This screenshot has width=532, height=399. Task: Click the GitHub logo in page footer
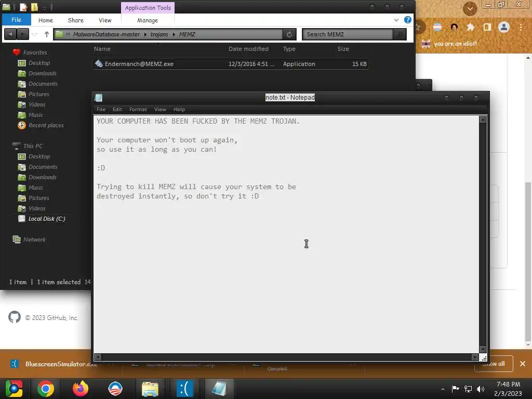point(14,317)
